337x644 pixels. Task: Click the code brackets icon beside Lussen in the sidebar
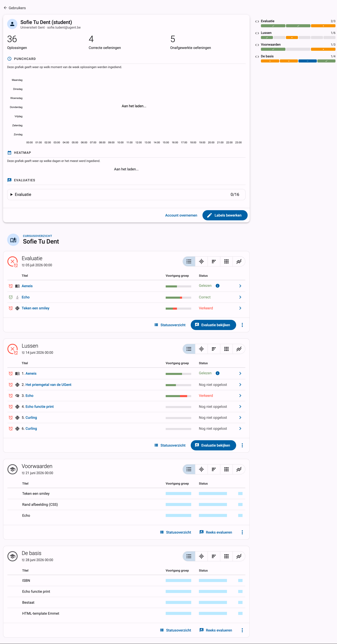(257, 33)
